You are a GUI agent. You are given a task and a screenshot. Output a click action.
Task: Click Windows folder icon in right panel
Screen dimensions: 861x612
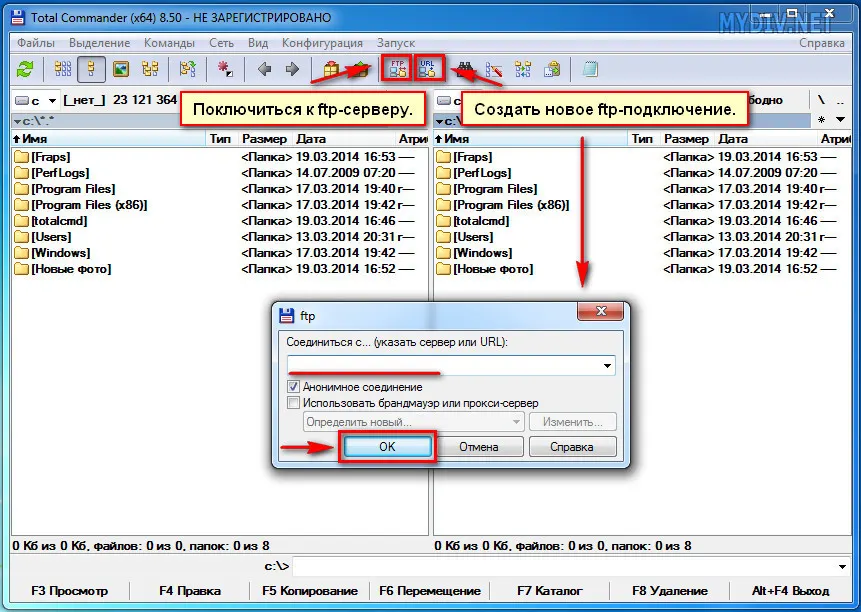443,253
